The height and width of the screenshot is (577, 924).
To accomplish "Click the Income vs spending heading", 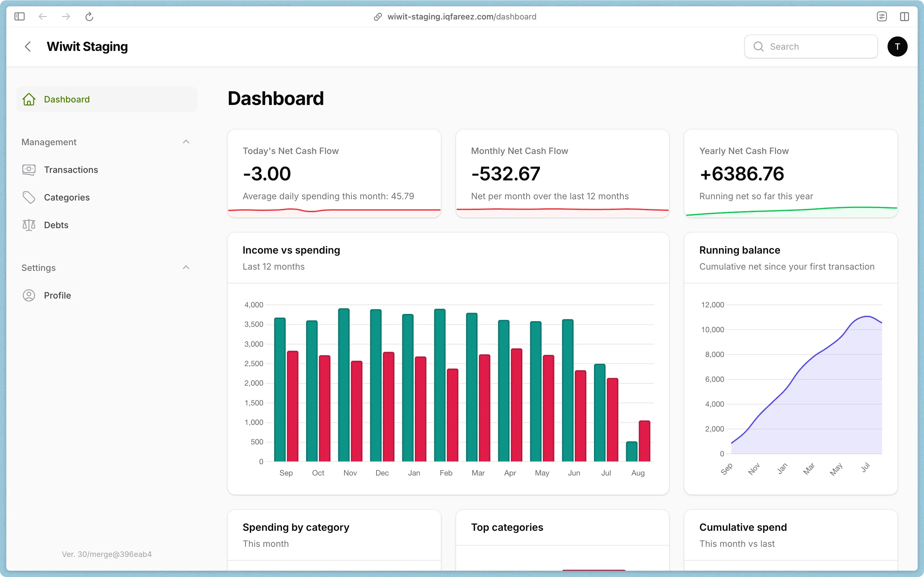I will [x=291, y=250].
